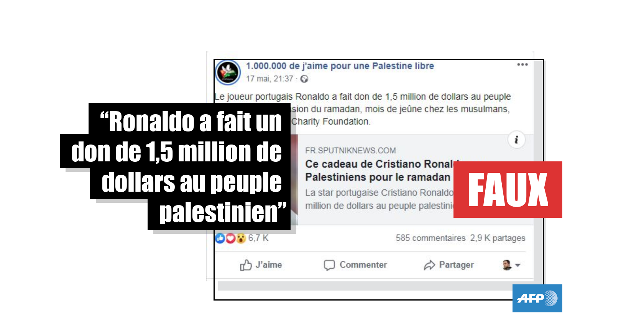Click the Commenter button

355,265
